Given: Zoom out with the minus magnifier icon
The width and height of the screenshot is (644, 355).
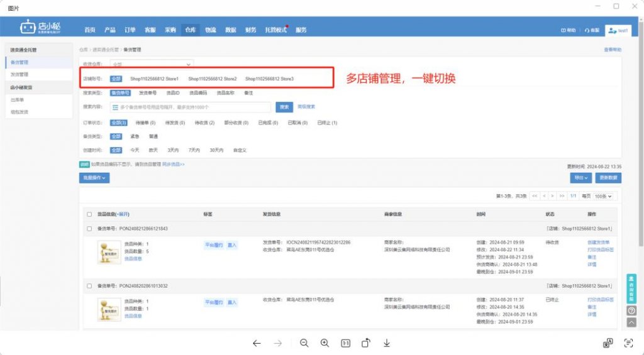Looking at the screenshot, I should pos(304,343).
